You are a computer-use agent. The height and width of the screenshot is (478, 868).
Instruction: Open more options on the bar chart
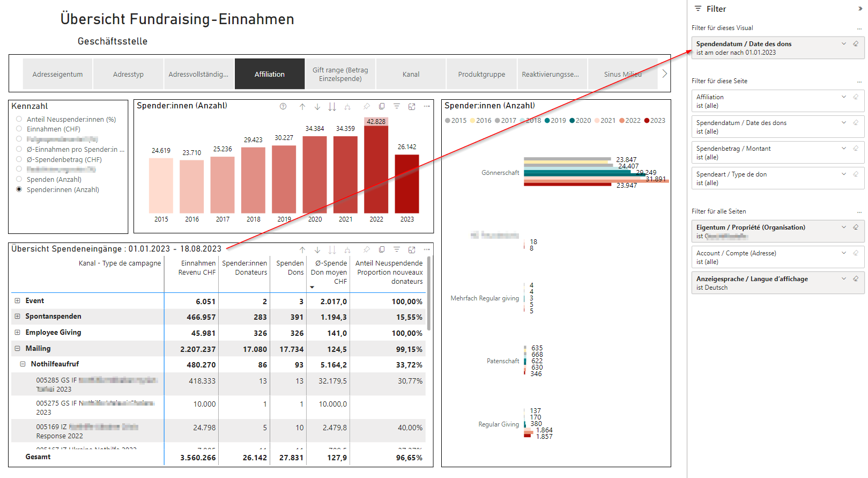[427, 106]
